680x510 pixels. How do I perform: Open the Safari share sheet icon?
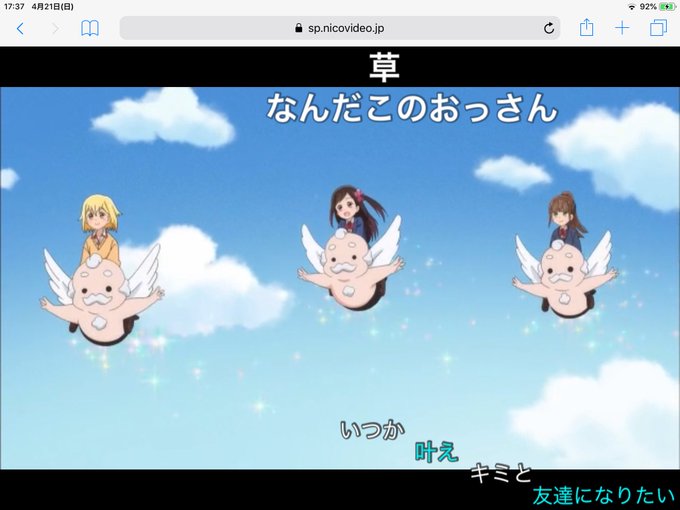pyautogui.click(x=586, y=27)
